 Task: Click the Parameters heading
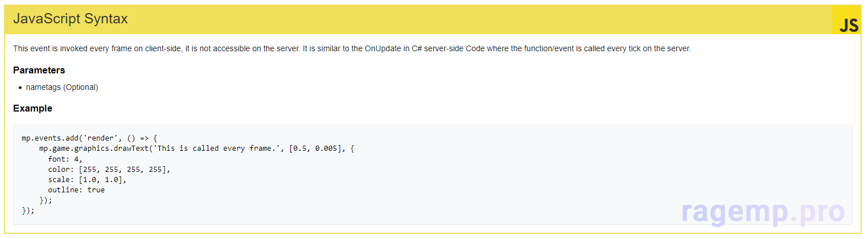pyautogui.click(x=39, y=70)
